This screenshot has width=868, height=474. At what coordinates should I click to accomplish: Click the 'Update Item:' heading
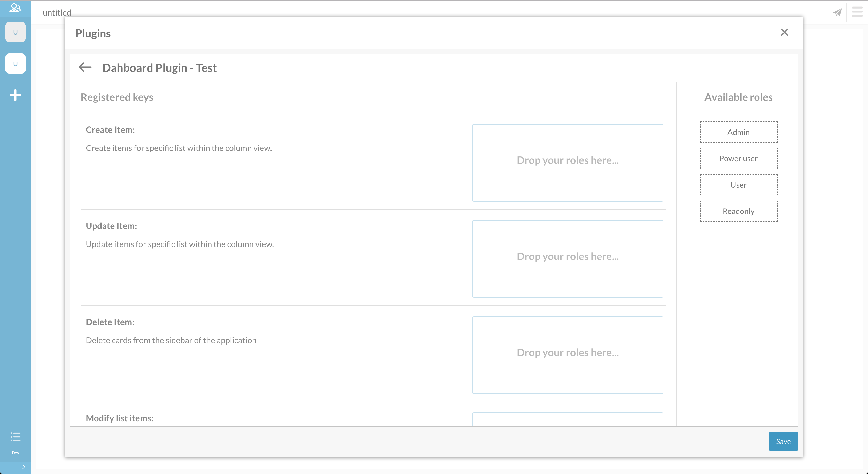[111, 226]
